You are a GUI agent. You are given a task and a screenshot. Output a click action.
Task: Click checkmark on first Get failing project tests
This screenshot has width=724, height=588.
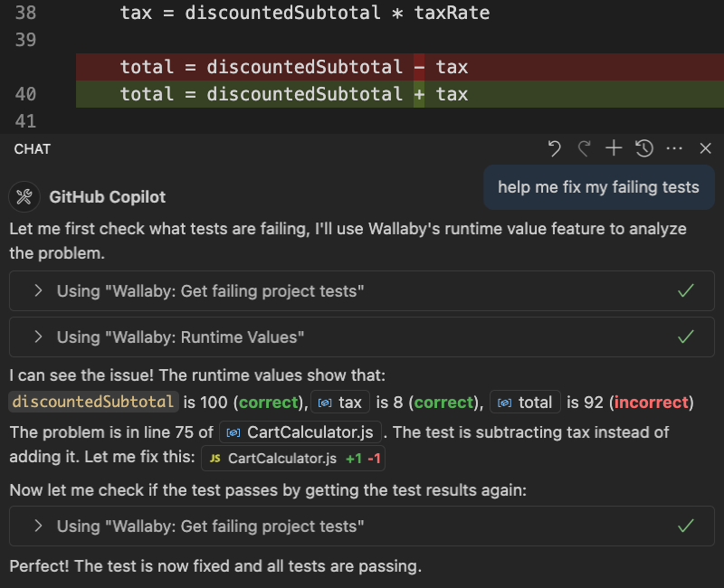tap(686, 290)
